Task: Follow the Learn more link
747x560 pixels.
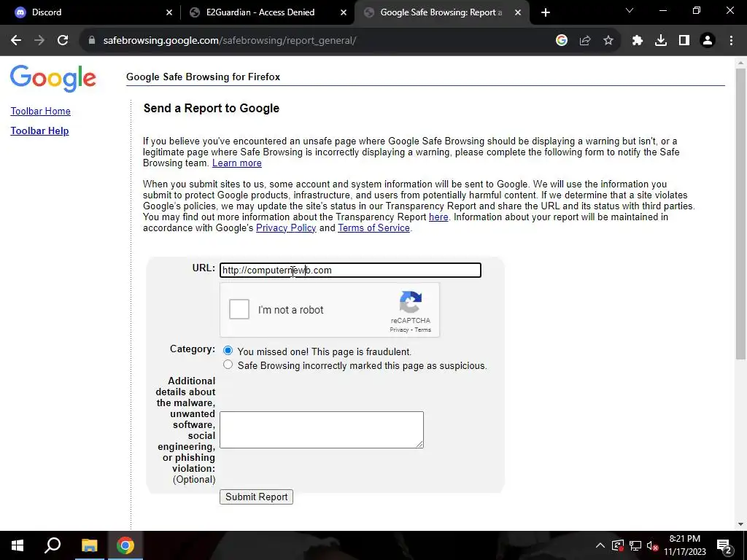Action: coord(237,163)
